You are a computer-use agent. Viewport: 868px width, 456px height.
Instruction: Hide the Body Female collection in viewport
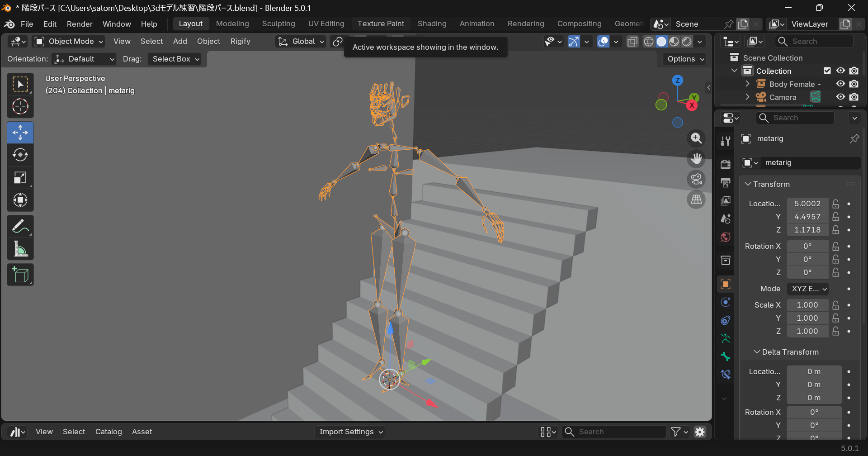tap(840, 84)
